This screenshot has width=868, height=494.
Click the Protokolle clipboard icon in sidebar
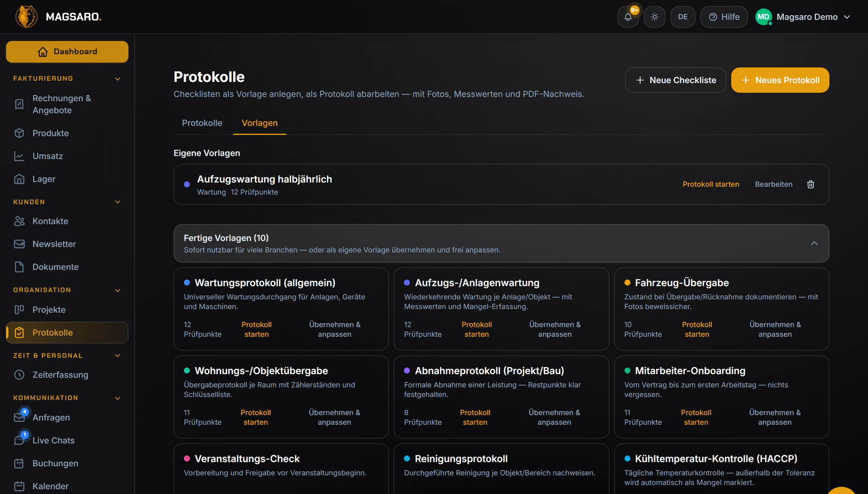[19, 333]
